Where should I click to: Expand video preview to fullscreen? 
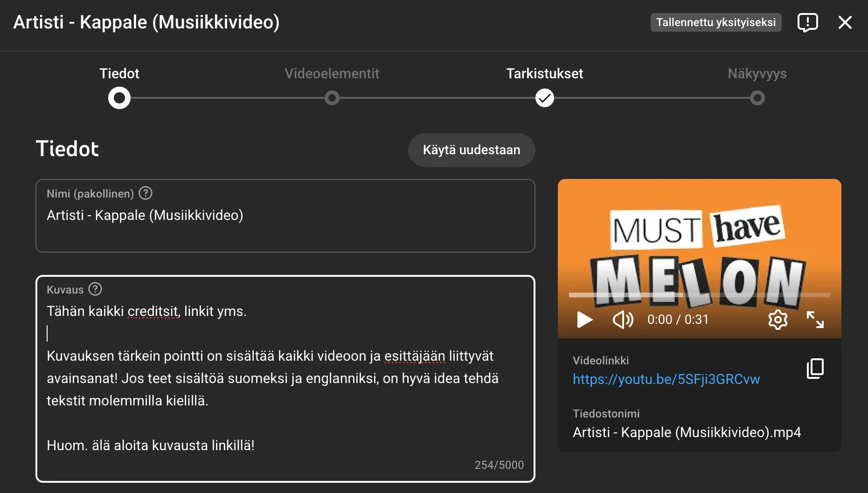click(815, 320)
